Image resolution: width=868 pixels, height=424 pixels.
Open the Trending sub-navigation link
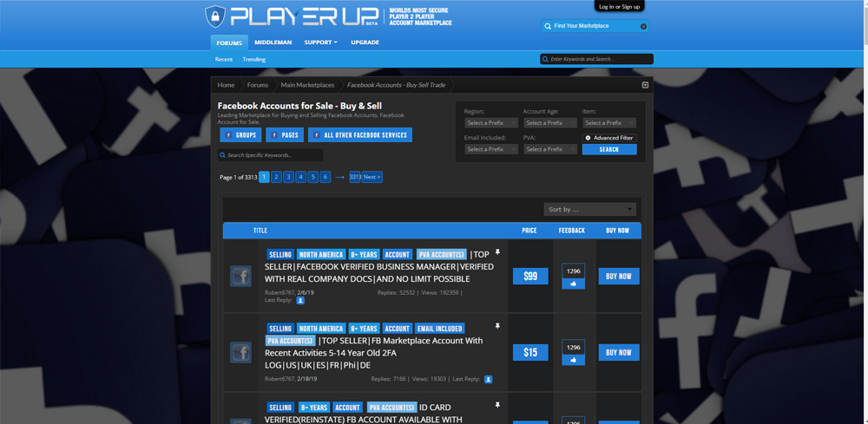coord(253,59)
